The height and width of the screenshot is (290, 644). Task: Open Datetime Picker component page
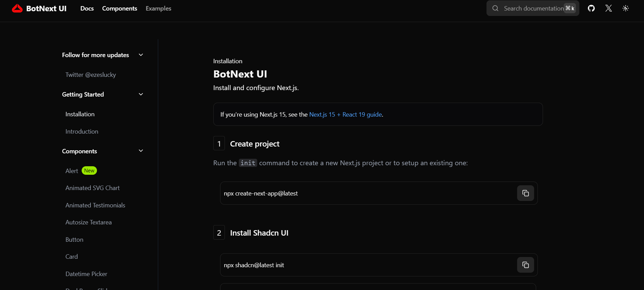click(x=86, y=274)
